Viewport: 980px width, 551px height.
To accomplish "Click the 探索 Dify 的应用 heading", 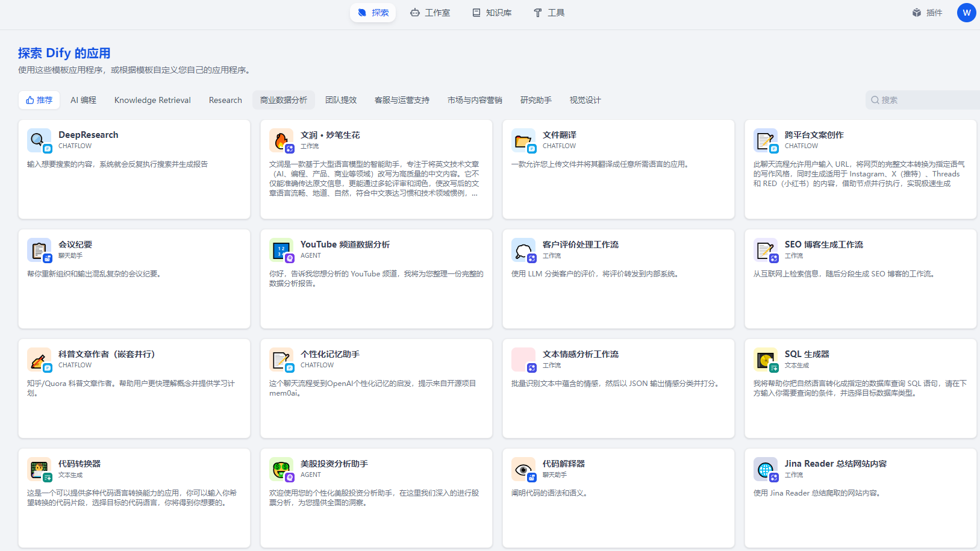I will (64, 53).
